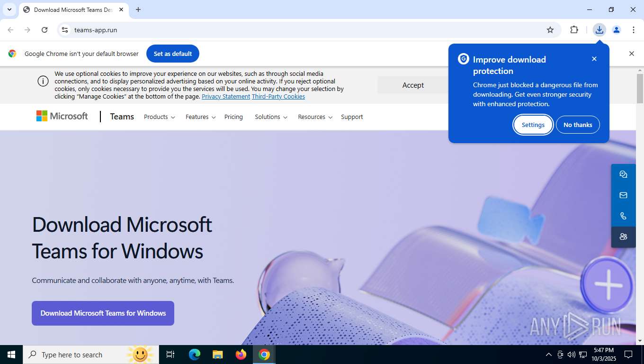Open the Chrome downloads icon
The height and width of the screenshot is (364, 644).
click(599, 30)
